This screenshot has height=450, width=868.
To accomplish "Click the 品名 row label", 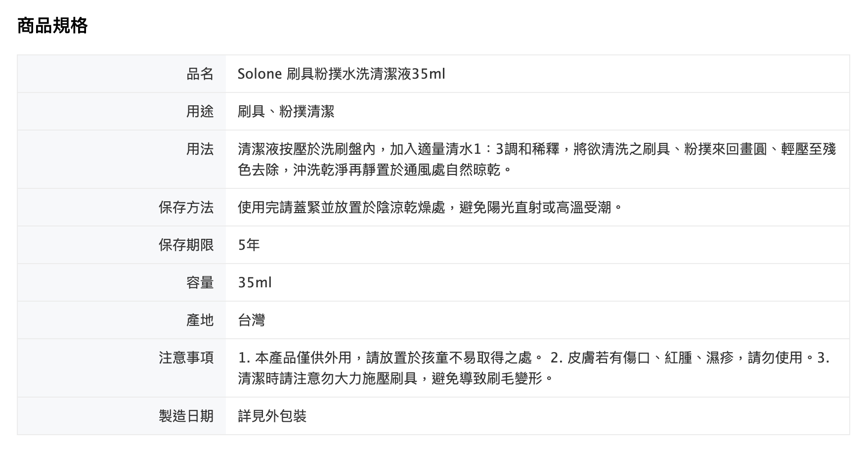I will (x=200, y=74).
